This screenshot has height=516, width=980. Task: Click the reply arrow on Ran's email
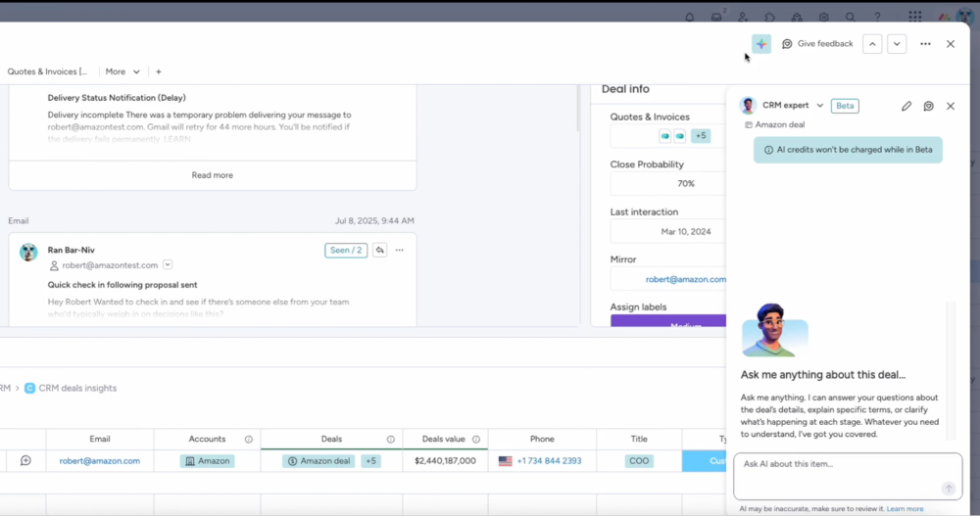[x=380, y=251]
